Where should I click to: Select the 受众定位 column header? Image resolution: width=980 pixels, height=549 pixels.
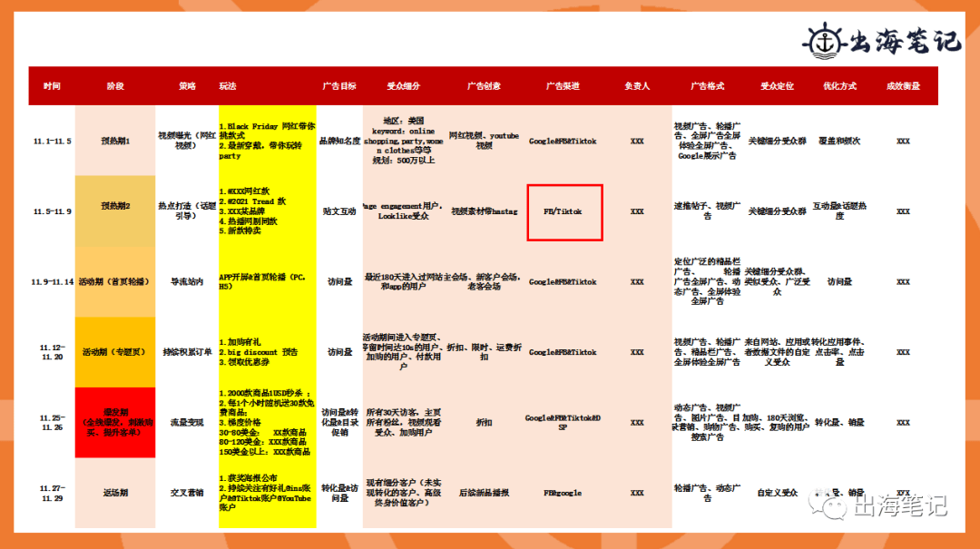(777, 86)
